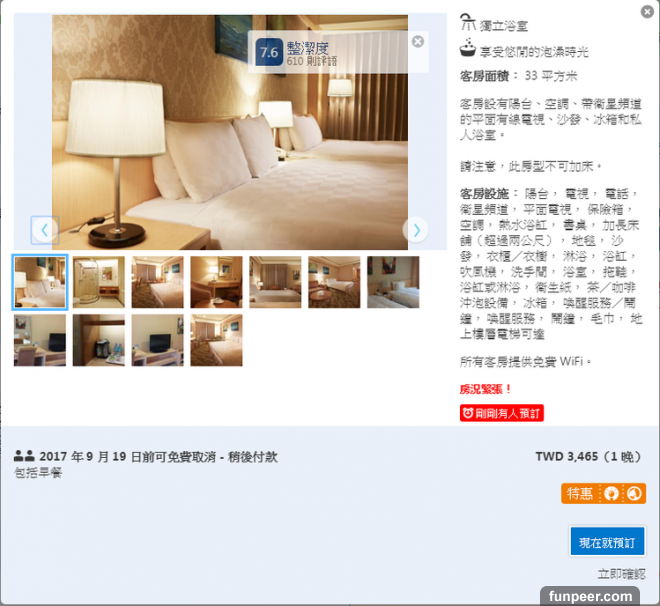Click the 房況緊張 red notice text

pyautogui.click(x=485, y=389)
